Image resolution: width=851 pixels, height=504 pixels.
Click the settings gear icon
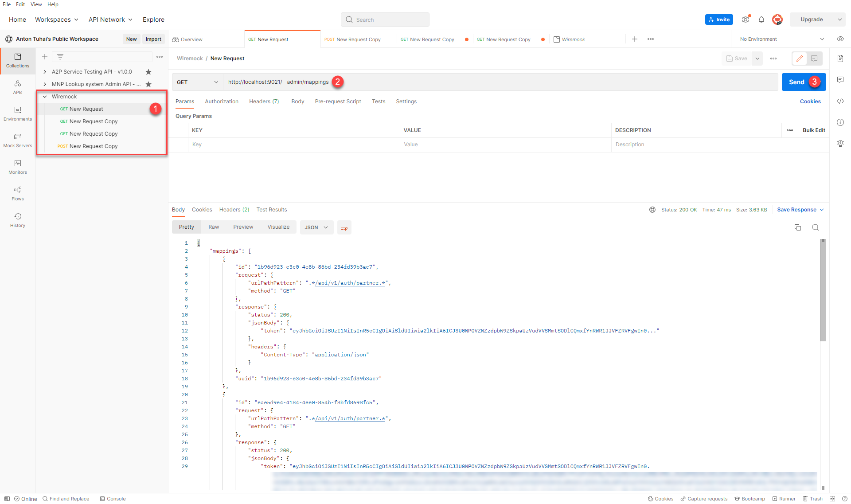pos(746,20)
